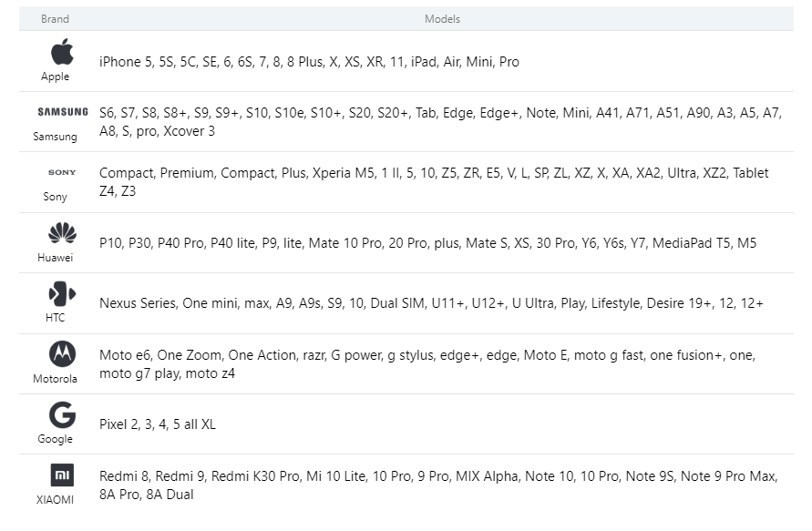Click the Models column header

442,19
